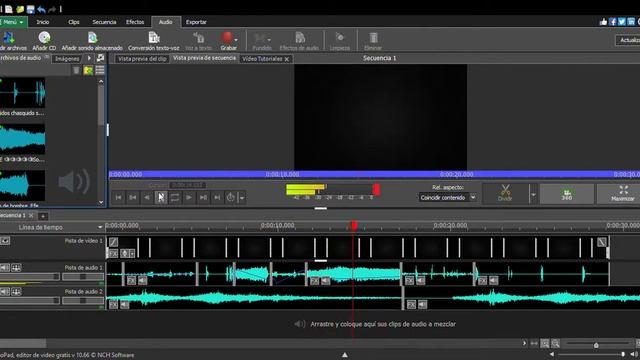Click the bin's yellow new folder icon
The width and height of the screenshot is (640, 360).
(x=88, y=71)
